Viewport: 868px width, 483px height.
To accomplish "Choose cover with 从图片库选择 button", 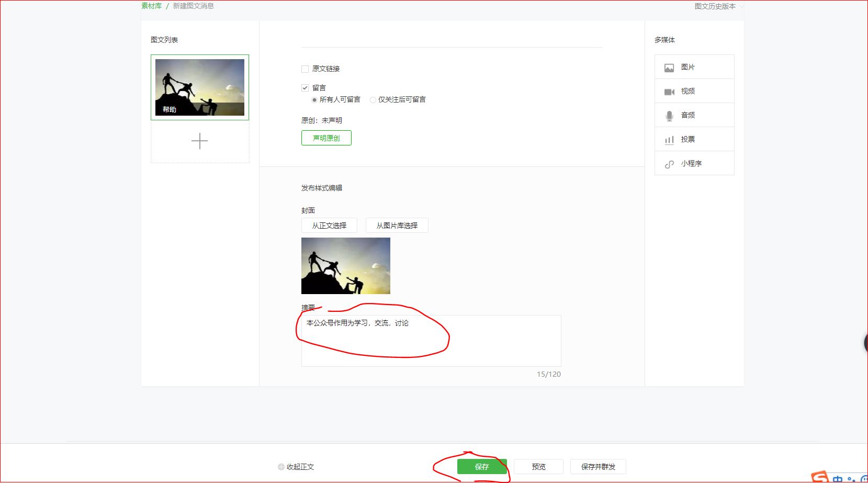I will pyautogui.click(x=397, y=226).
